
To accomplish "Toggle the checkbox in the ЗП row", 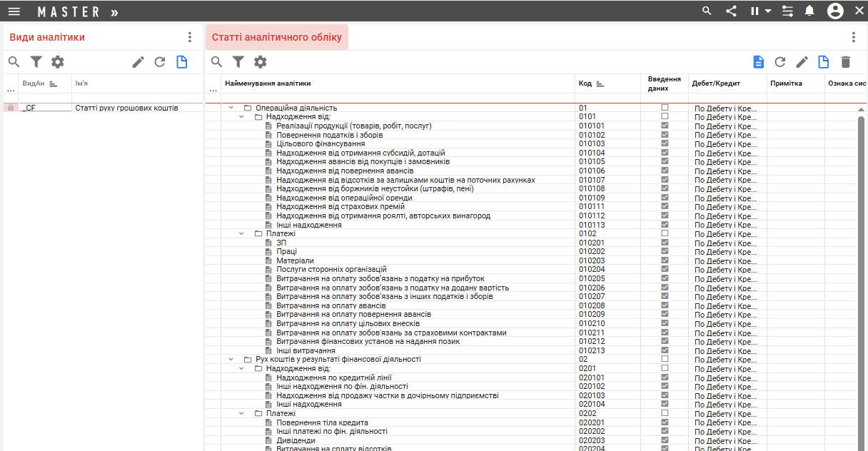I will [665, 243].
